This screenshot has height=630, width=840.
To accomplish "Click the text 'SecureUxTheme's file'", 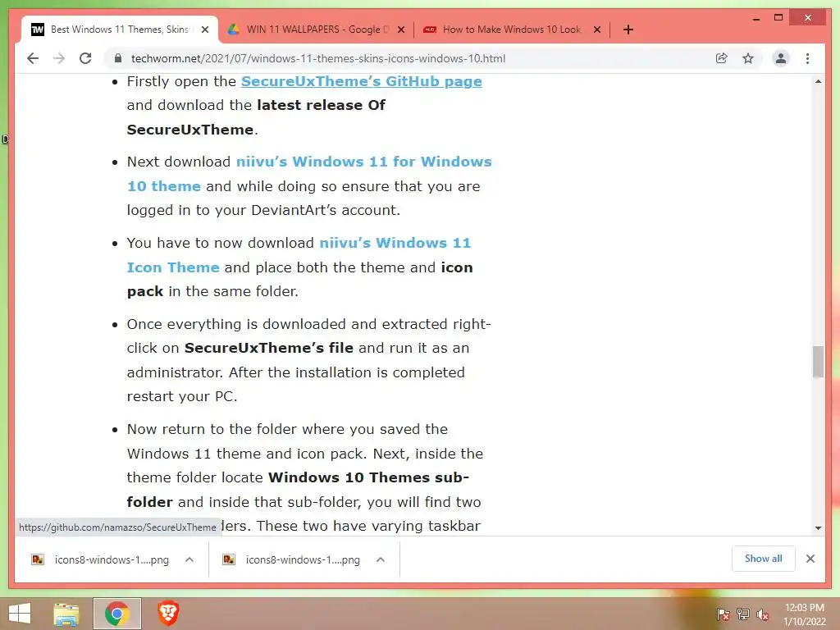I will click(269, 348).
